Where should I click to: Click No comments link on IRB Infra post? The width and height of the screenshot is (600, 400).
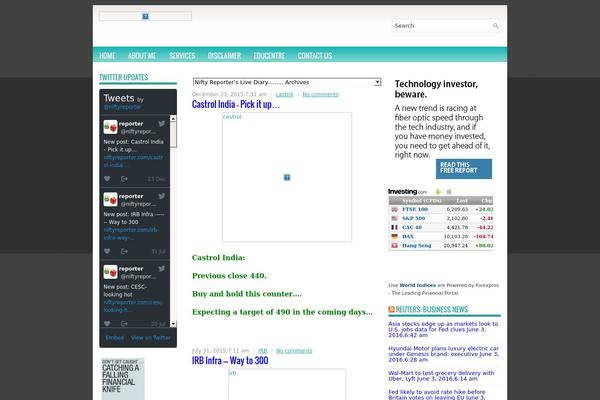click(294, 351)
